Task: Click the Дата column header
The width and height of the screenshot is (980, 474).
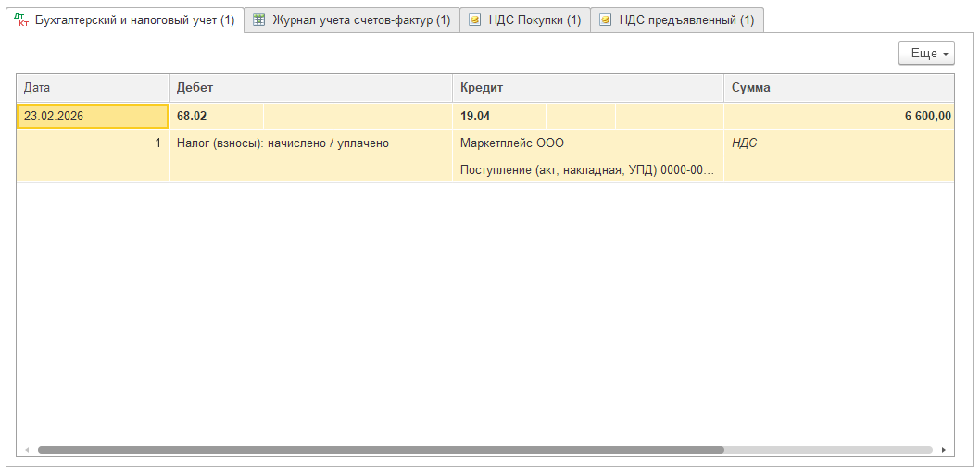Action: click(93, 88)
